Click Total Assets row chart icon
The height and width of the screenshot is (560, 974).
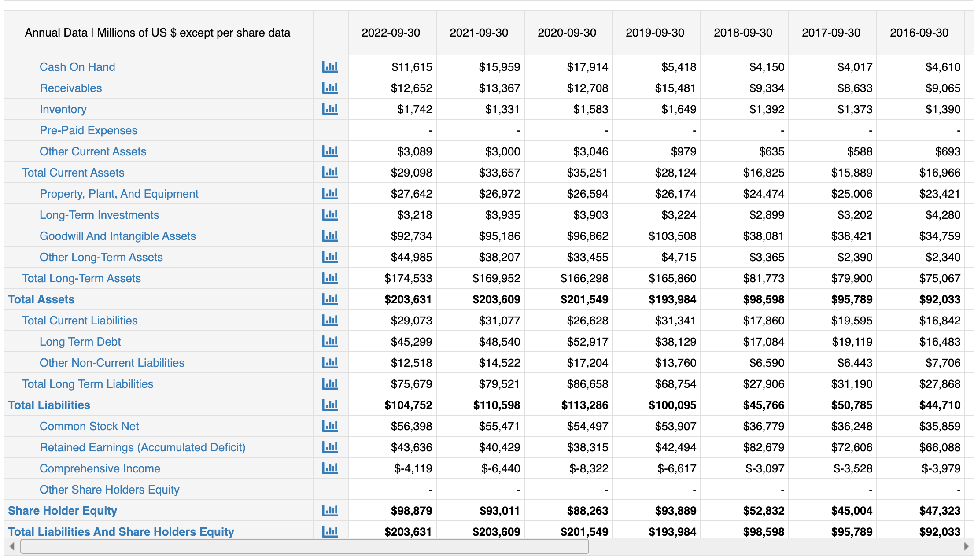coord(330,299)
